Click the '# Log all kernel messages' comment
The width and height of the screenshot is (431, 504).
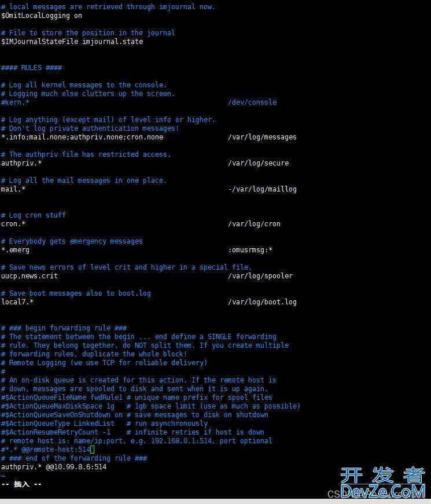[x=84, y=85]
